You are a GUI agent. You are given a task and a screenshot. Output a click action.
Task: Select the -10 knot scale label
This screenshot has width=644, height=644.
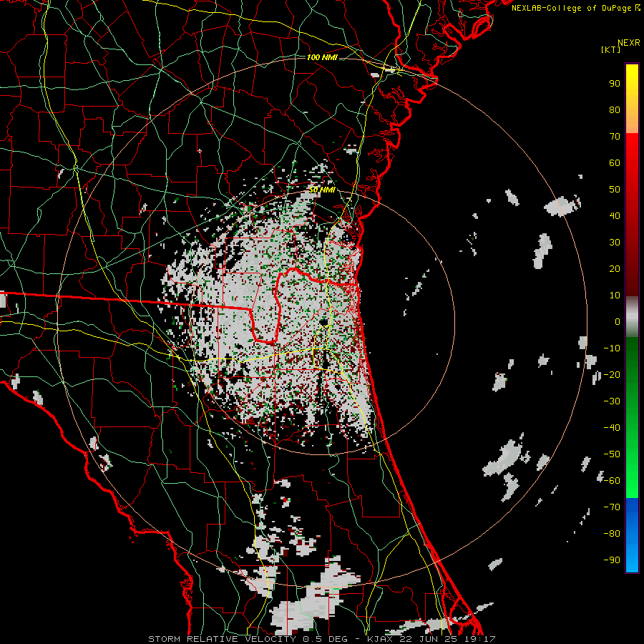point(612,348)
